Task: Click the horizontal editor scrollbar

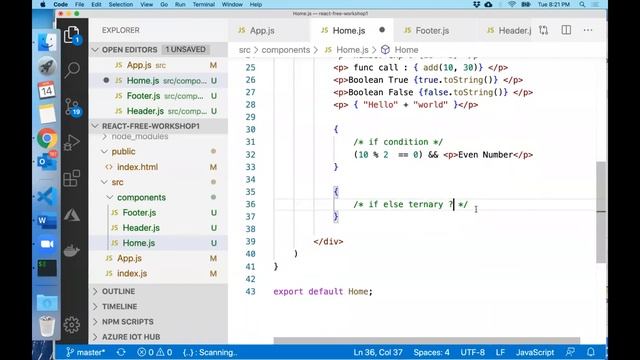Action: (427, 340)
